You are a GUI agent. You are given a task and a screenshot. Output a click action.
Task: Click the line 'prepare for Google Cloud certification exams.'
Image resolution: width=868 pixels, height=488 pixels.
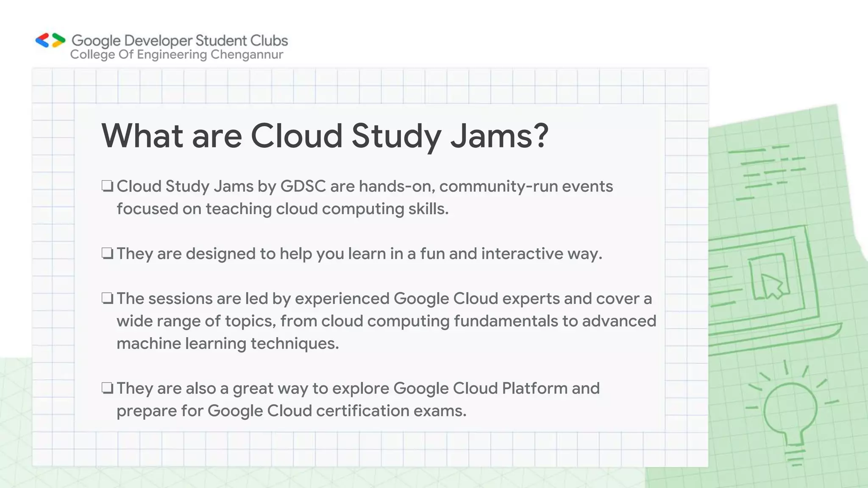point(292,411)
